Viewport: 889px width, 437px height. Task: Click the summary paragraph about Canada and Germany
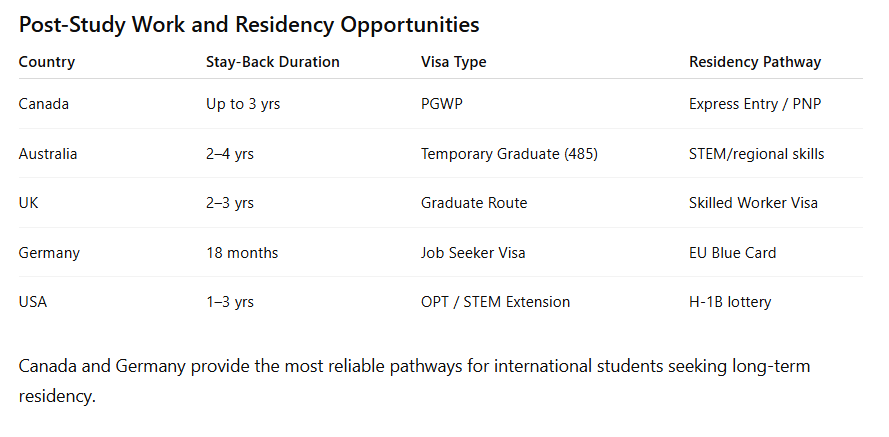click(414, 381)
